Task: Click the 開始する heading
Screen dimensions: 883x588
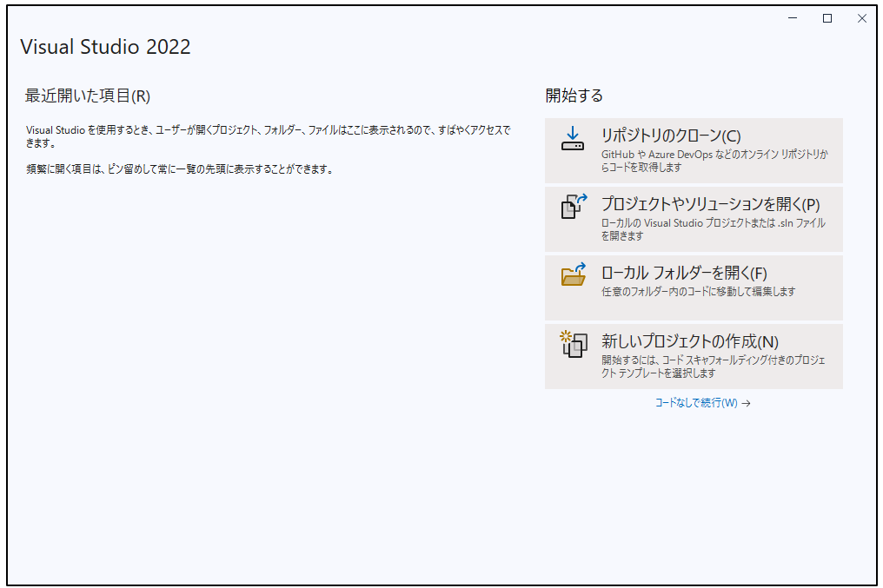Action: 574,96
